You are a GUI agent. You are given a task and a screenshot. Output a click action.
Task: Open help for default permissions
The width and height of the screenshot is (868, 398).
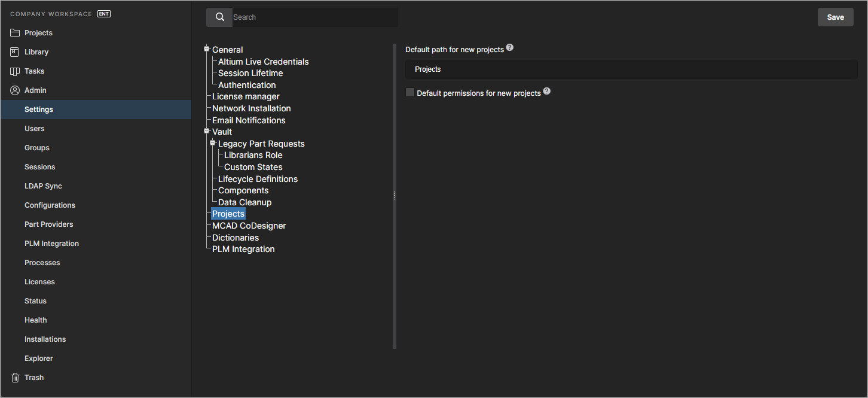click(546, 91)
